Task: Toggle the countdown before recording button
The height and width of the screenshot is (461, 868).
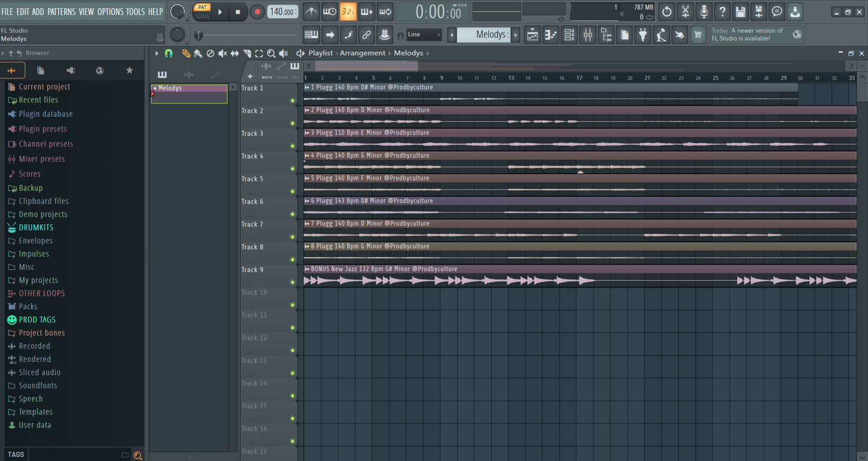Action: (348, 11)
